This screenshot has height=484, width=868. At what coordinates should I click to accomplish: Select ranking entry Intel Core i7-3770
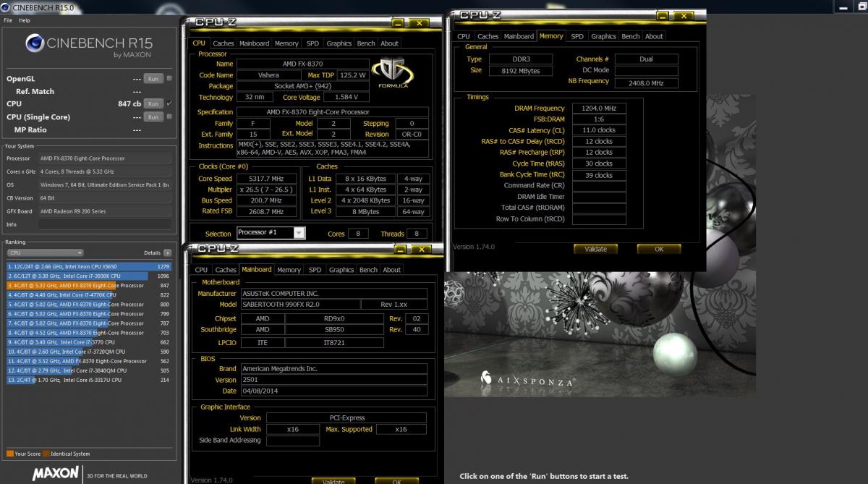[x=88, y=341]
